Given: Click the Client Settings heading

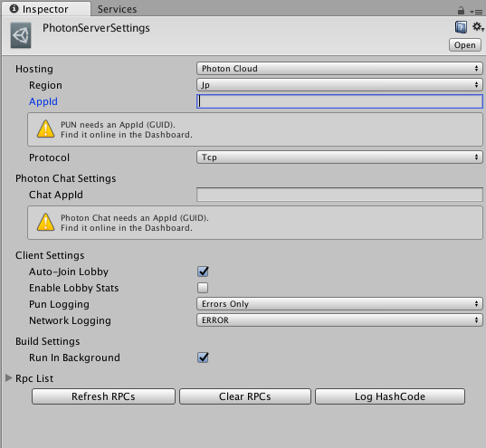Looking at the screenshot, I should coord(50,255).
